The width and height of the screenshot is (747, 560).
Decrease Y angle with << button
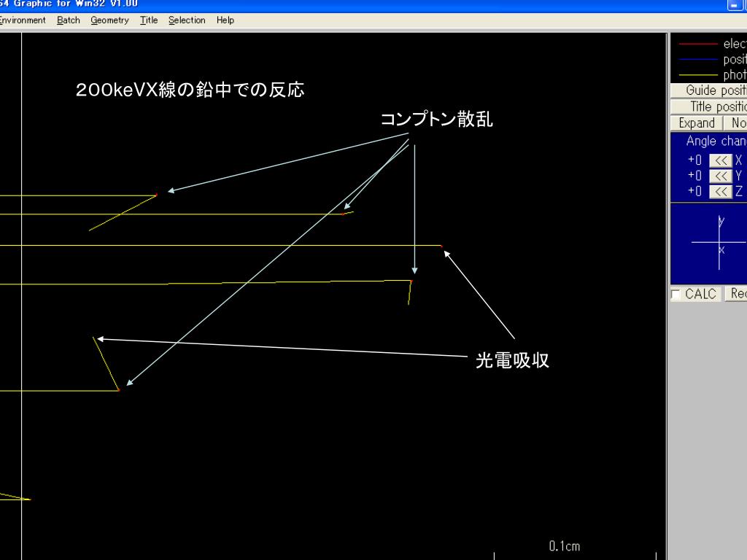pyautogui.click(x=720, y=176)
